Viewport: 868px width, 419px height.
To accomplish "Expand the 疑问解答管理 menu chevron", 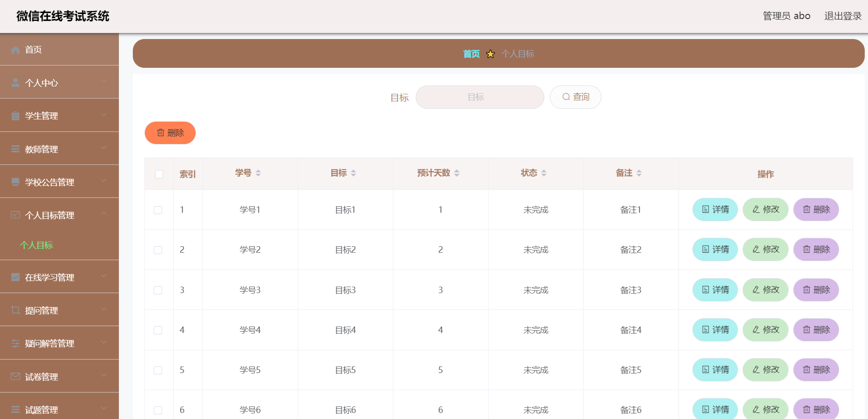I will (104, 342).
